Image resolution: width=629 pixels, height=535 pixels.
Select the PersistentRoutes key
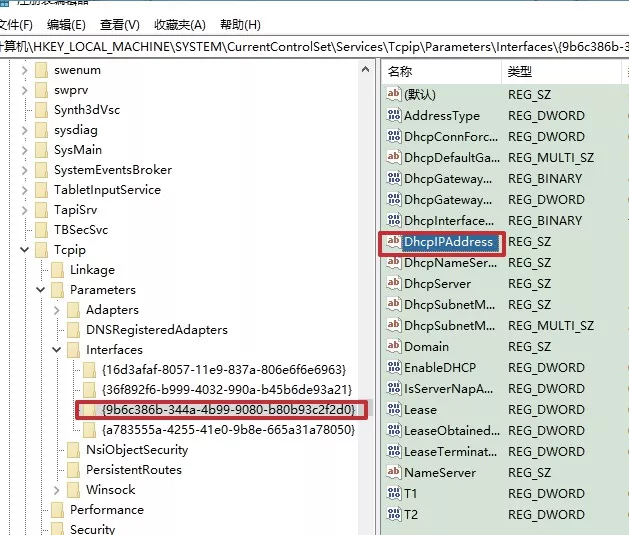[133, 470]
